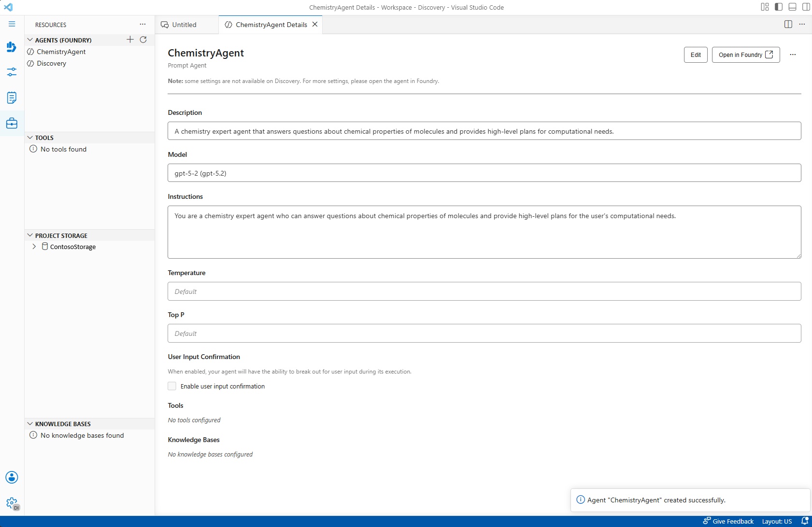Viewport: 812px width, 527px height.
Task: Click the Instructions textarea resize handle
Action: coord(798,256)
